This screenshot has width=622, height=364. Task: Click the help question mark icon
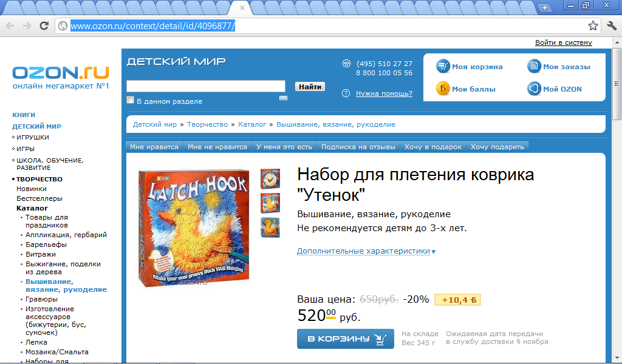(346, 93)
